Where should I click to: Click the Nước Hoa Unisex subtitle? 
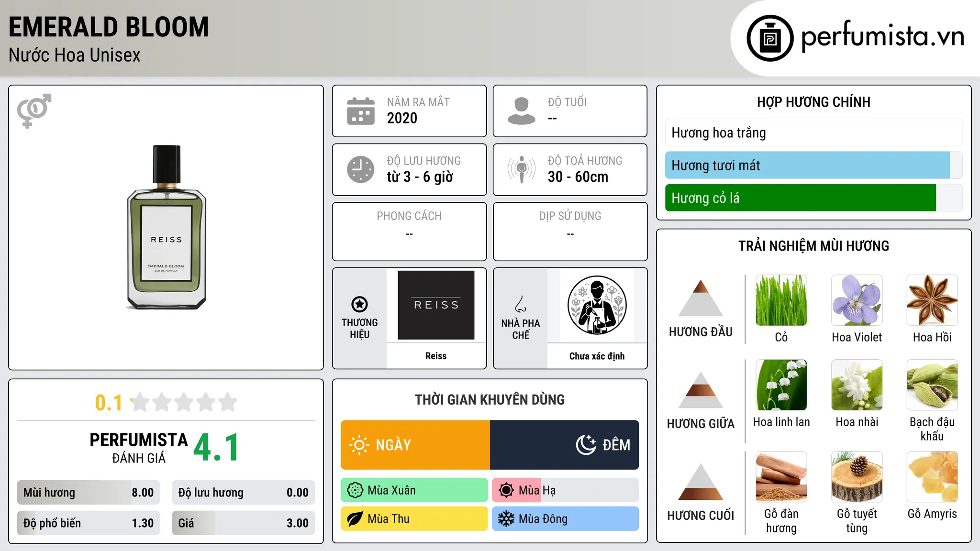(x=75, y=55)
